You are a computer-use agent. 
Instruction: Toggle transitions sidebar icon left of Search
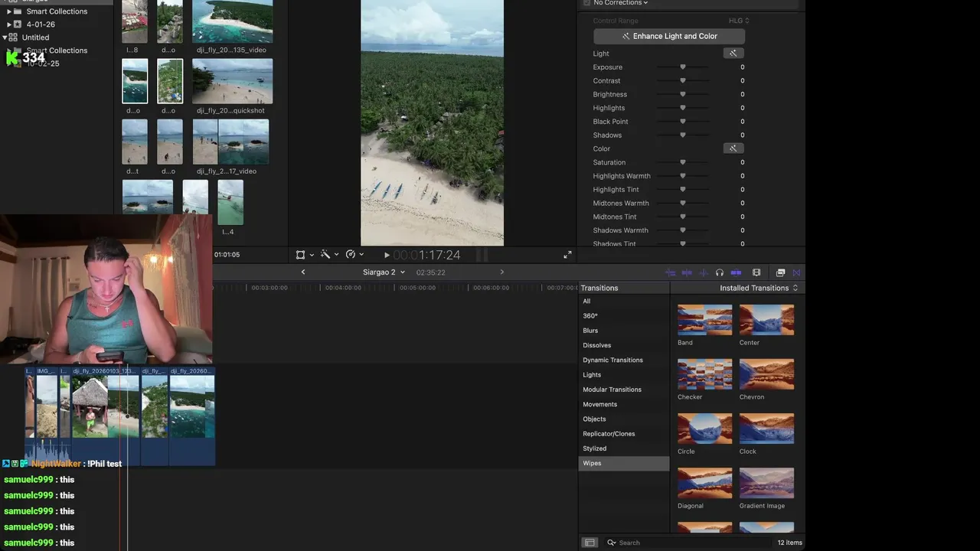590,543
